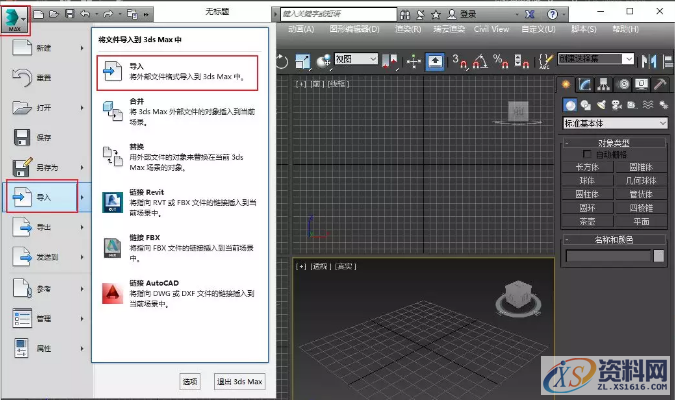
Task: Select the Shapes category icon
Action: tap(585, 105)
